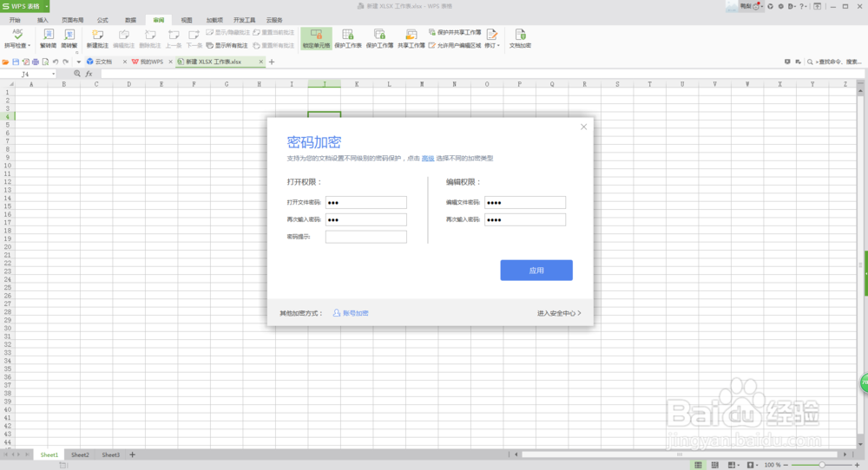Switch to the 开始 ribbon tab
The height and width of the screenshot is (470, 868).
(x=15, y=20)
